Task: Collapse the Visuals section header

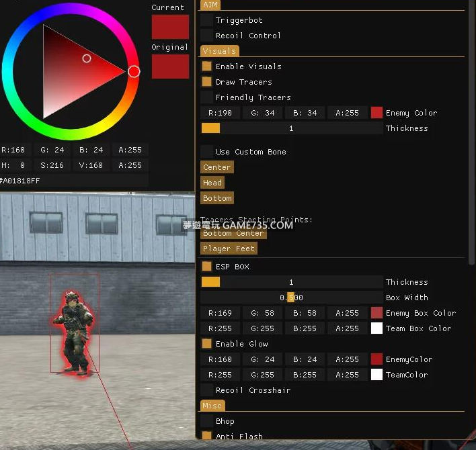Action: pyautogui.click(x=219, y=51)
